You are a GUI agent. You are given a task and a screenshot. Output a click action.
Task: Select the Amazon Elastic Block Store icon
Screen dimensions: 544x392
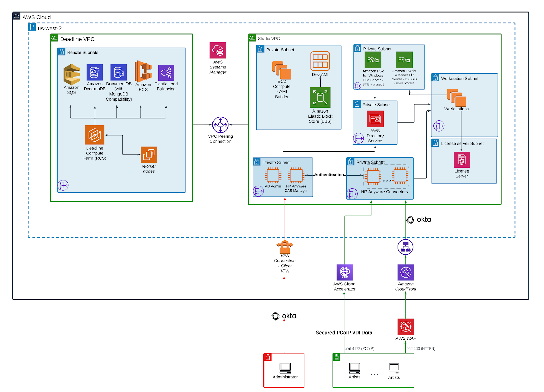pyautogui.click(x=320, y=98)
